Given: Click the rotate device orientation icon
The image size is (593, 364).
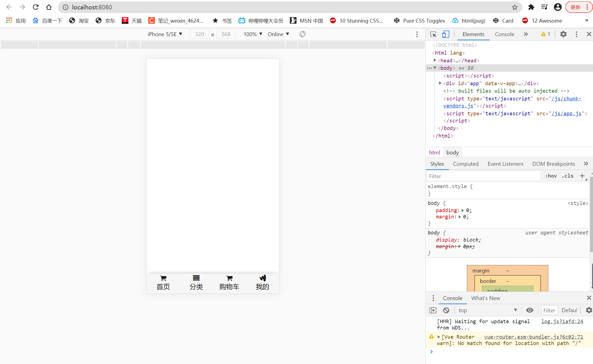Looking at the screenshot, I should 303,34.
